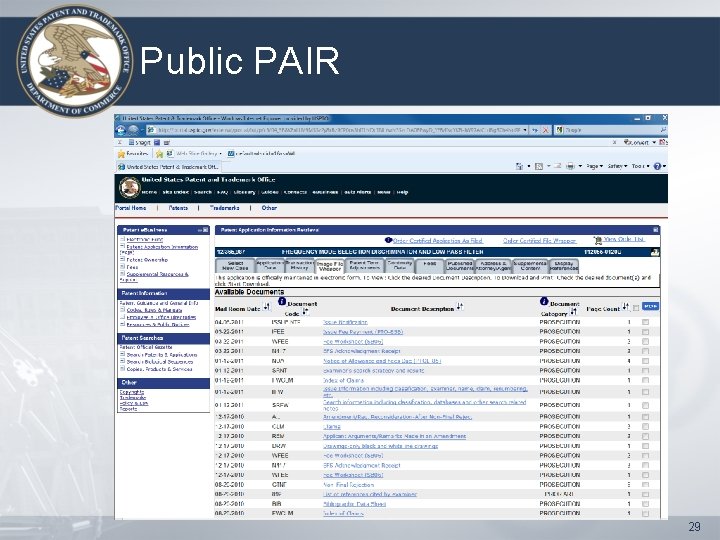Open Order Certified File Wrapper link
Image resolution: width=720 pixels, height=540 pixels.
point(539,241)
